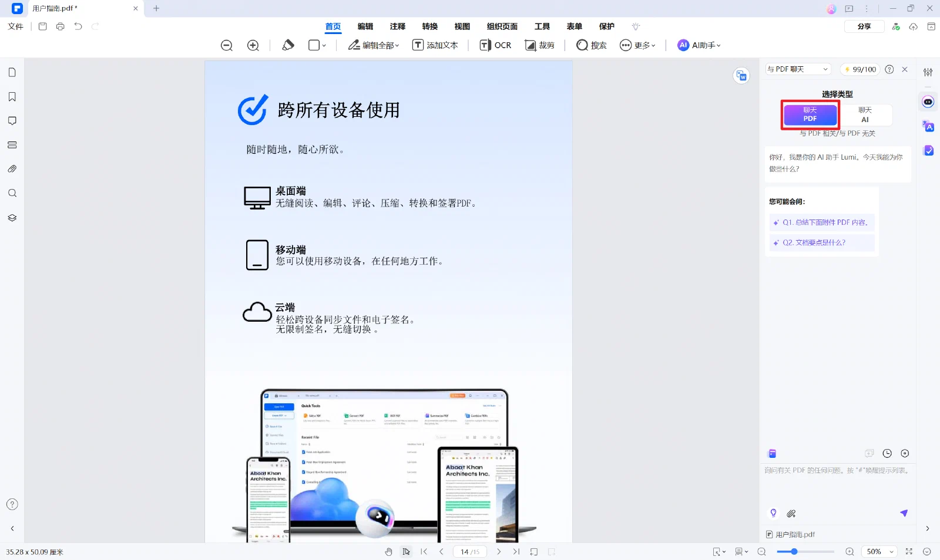The width and height of the screenshot is (940, 560).
Task: Open the AI助手 dropdown
Action: pyautogui.click(x=699, y=45)
